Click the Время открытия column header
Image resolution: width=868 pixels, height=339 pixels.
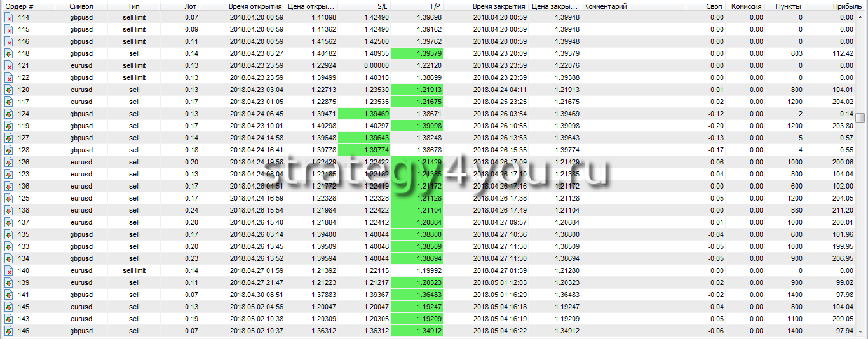coord(255,6)
